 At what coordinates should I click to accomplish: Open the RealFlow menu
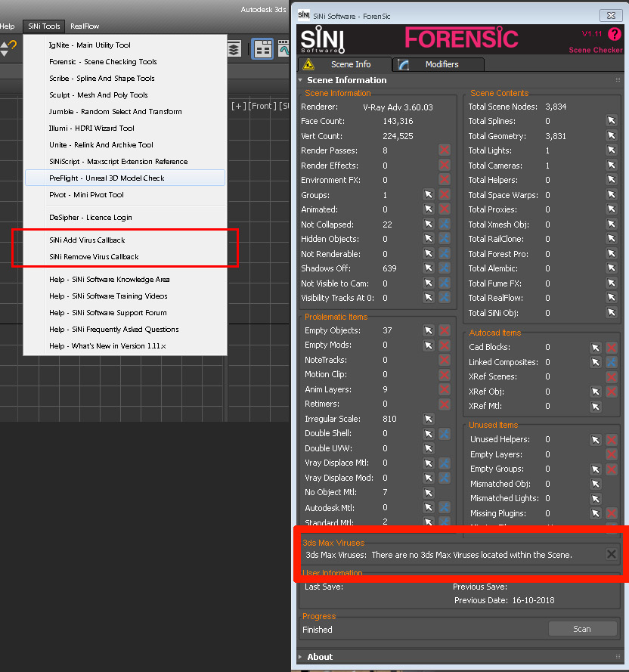(x=85, y=26)
